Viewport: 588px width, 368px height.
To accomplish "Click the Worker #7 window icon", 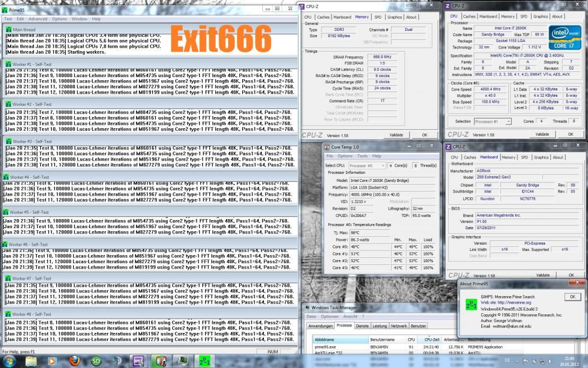I will coord(8,278).
